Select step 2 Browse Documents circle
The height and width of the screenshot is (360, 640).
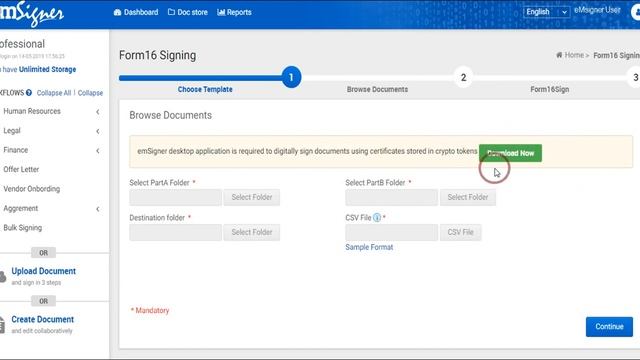(463, 77)
